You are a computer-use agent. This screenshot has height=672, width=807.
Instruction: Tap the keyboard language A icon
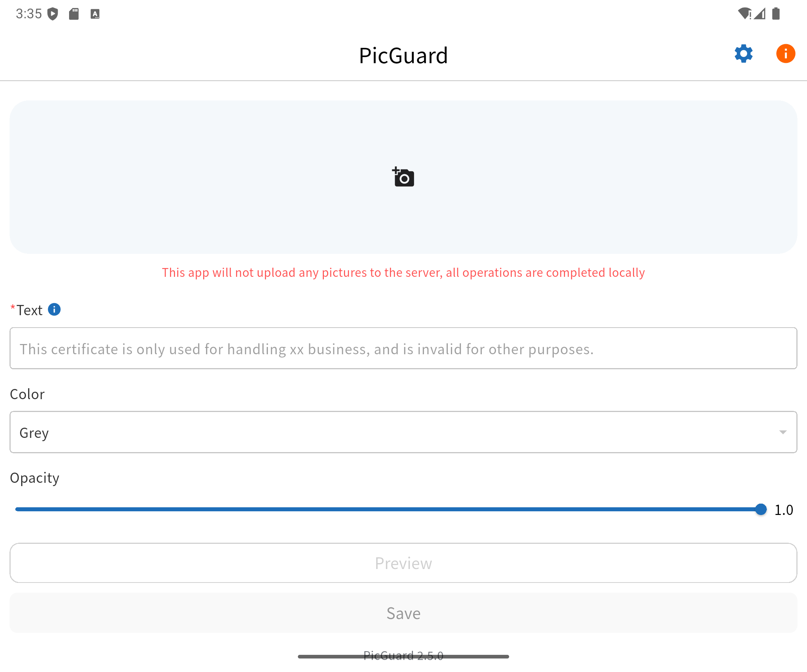click(x=95, y=14)
